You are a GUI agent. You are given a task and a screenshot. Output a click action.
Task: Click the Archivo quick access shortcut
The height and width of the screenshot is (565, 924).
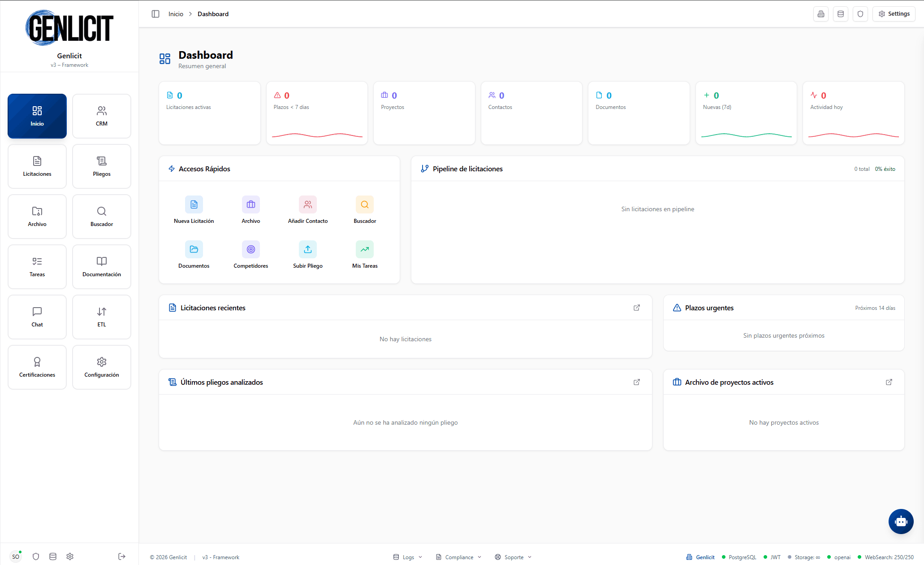[251, 210]
